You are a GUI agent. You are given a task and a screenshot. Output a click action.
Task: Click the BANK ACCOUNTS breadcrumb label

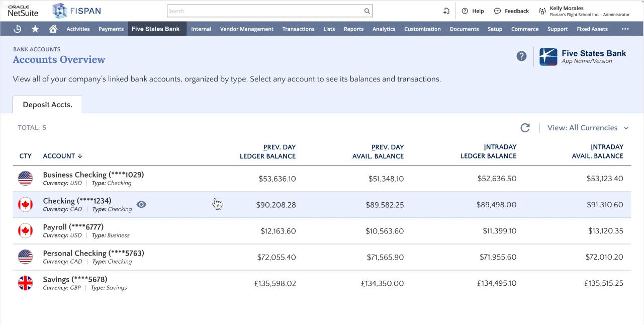(36, 49)
